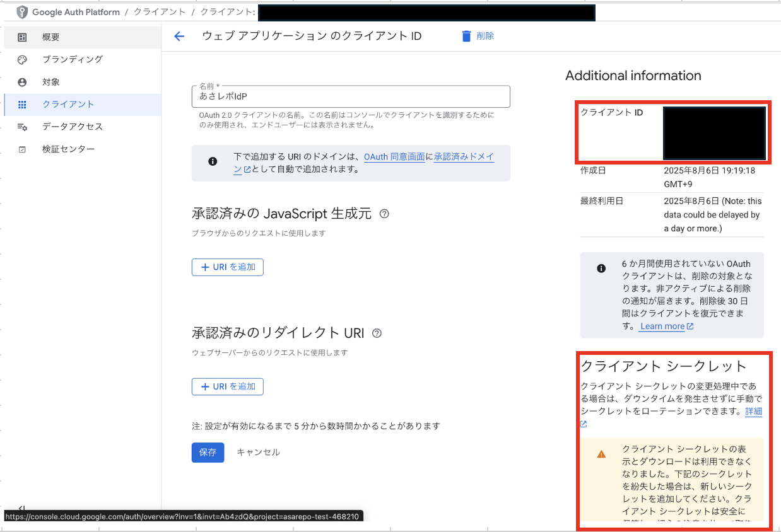This screenshot has height=532, width=781.
Task: Open the OAuth 同意画面 link
Action: coord(394,157)
